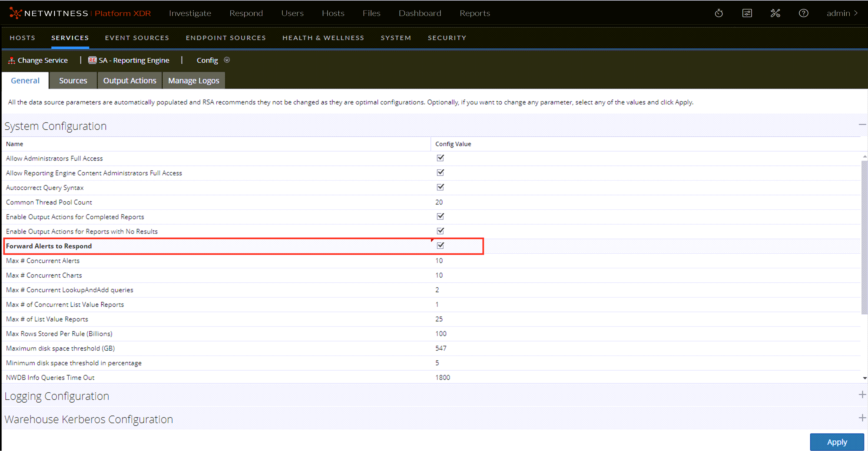
Task: Select 'Max Rows Stored Per Rule (Billions)' label
Action: point(59,334)
